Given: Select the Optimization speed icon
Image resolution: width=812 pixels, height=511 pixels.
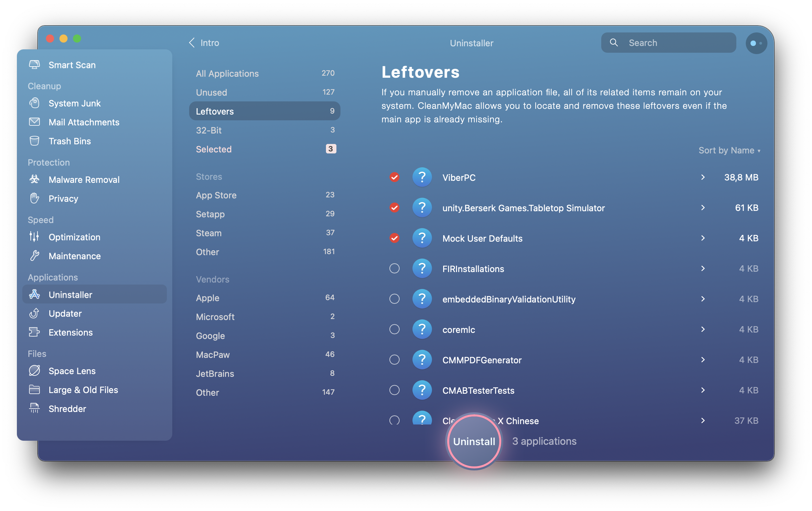Looking at the screenshot, I should 34,237.
